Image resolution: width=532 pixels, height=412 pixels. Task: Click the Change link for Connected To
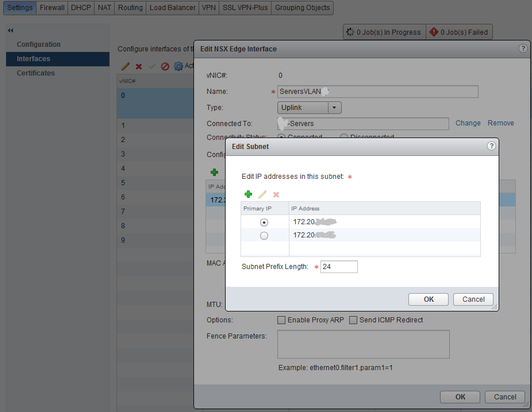[x=468, y=123]
